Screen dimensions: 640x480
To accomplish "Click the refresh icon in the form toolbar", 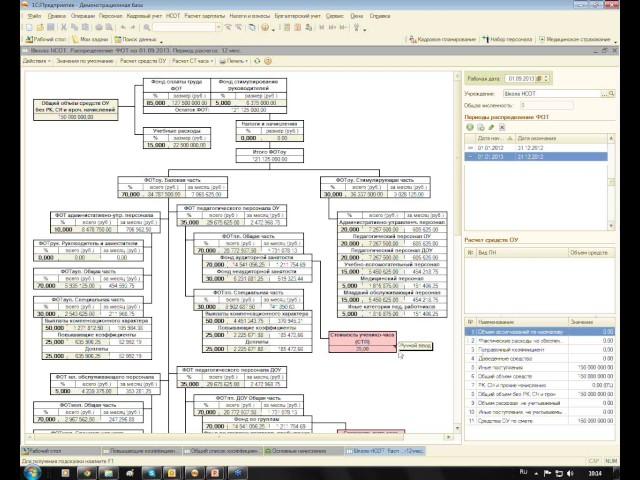I will pyautogui.click(x=257, y=61).
